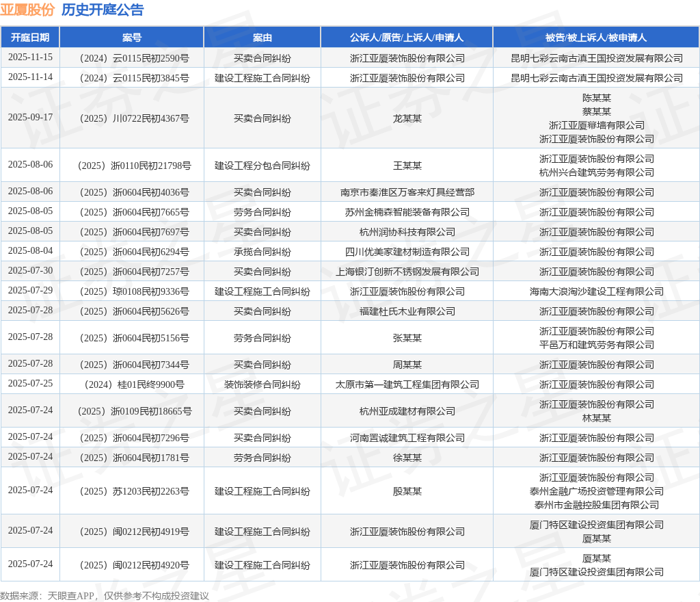Select case number (2025)浙0604民初5626号

click(132, 311)
